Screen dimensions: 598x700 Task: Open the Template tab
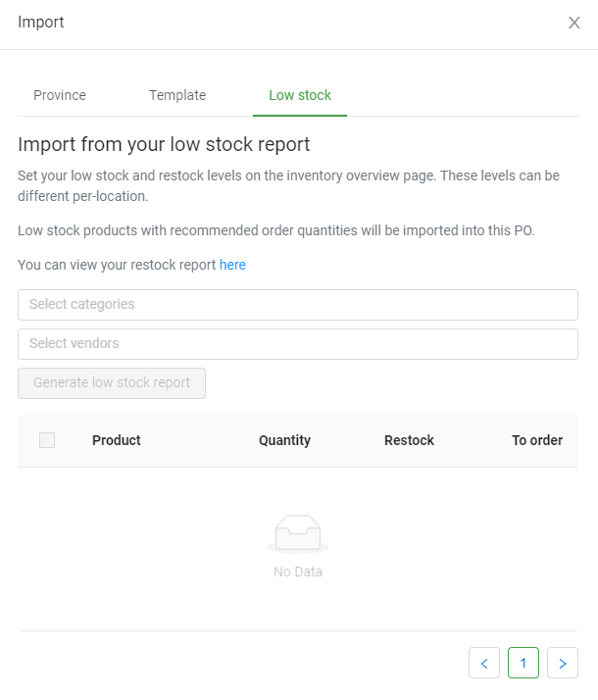tap(177, 95)
